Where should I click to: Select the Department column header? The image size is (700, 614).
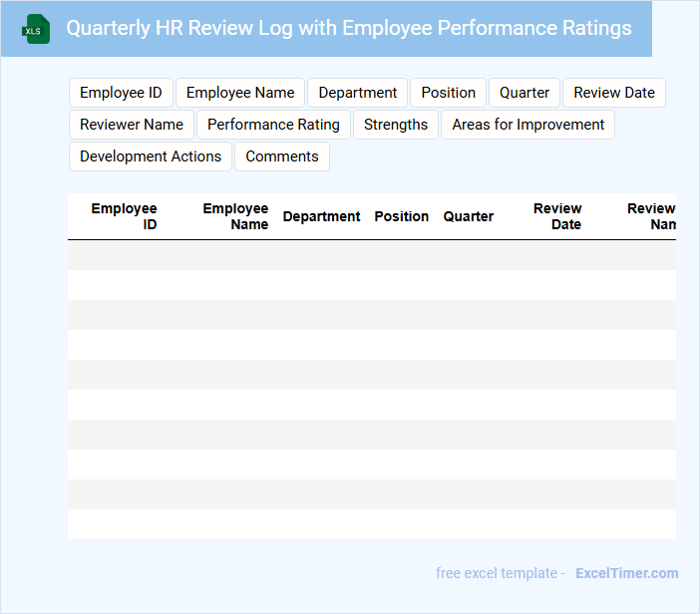click(x=321, y=216)
